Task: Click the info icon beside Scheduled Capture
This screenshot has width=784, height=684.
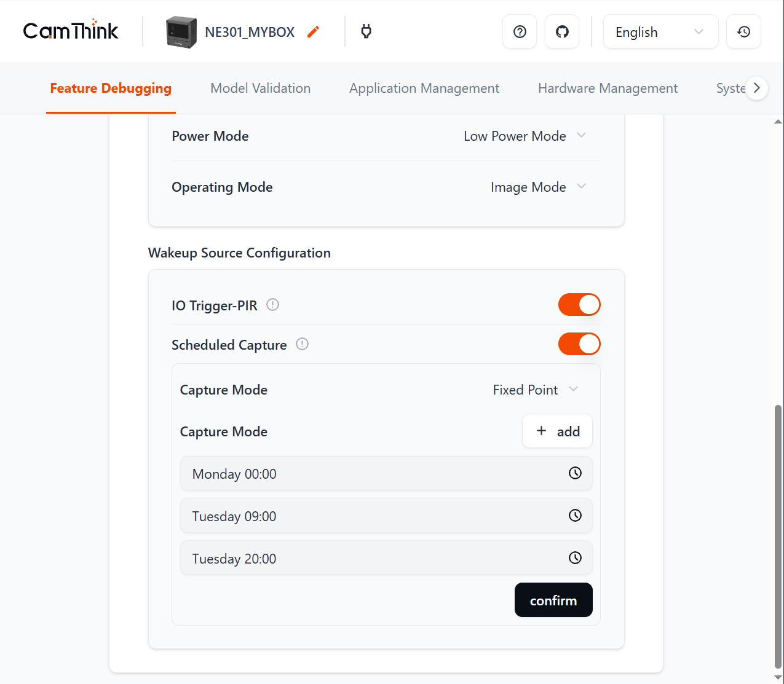Action: [x=302, y=344]
